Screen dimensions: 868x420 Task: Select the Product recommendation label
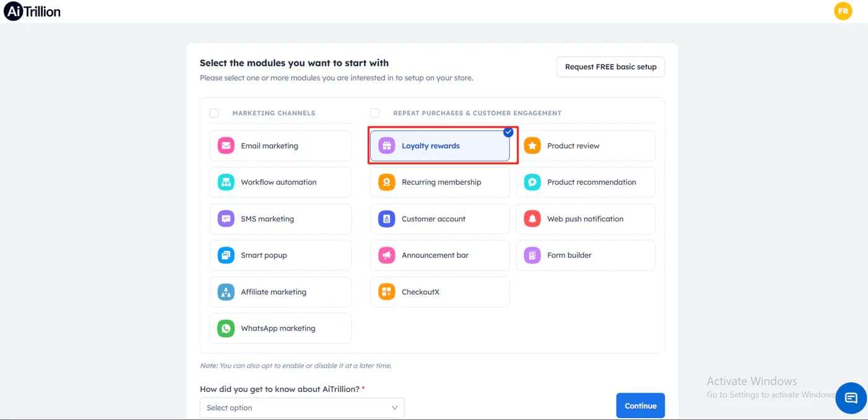591,182
